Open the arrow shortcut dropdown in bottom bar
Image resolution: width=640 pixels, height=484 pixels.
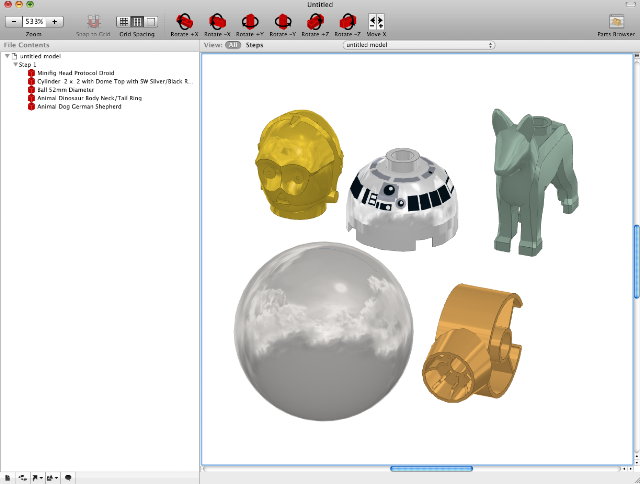(x=38, y=477)
